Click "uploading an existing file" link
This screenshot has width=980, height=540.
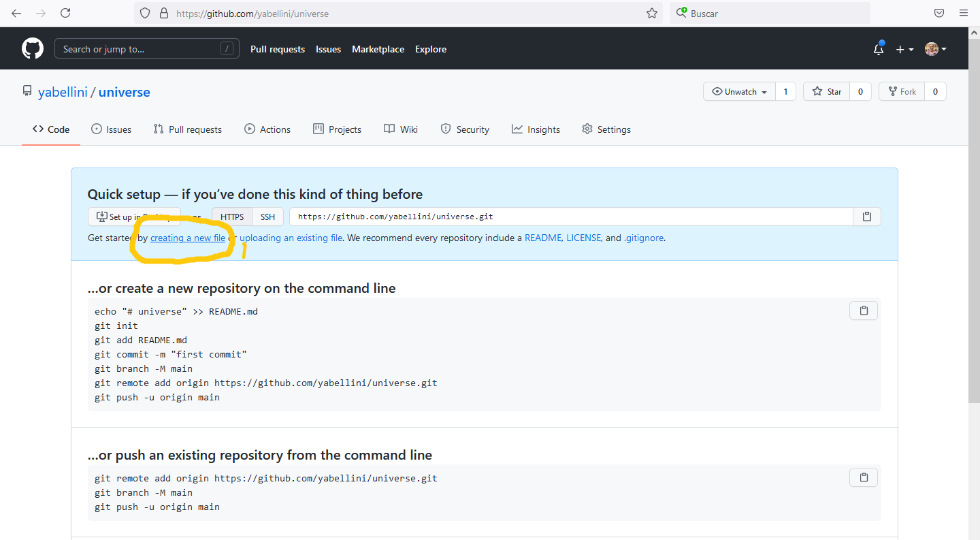click(x=291, y=238)
